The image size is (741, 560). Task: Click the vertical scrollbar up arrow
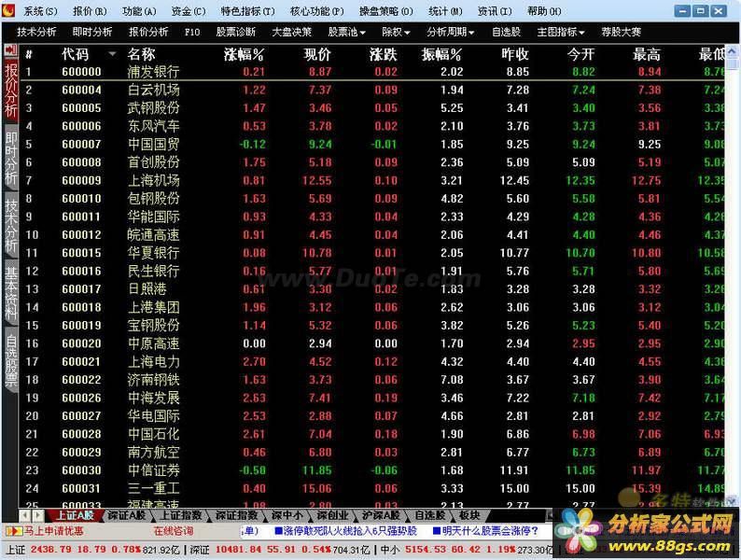click(x=732, y=51)
